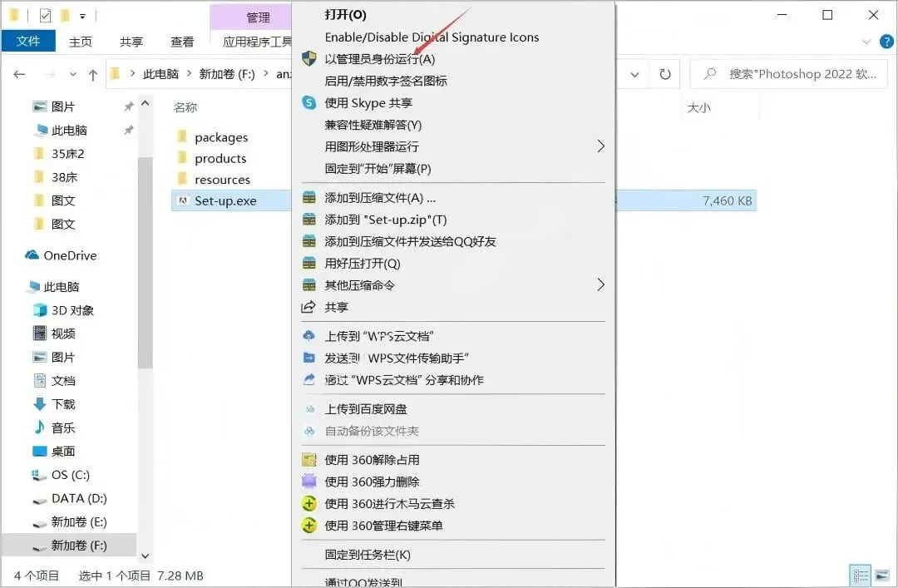Open quick access toolbar customize dropdown
This screenshot has width=898, height=588.
coord(82,17)
